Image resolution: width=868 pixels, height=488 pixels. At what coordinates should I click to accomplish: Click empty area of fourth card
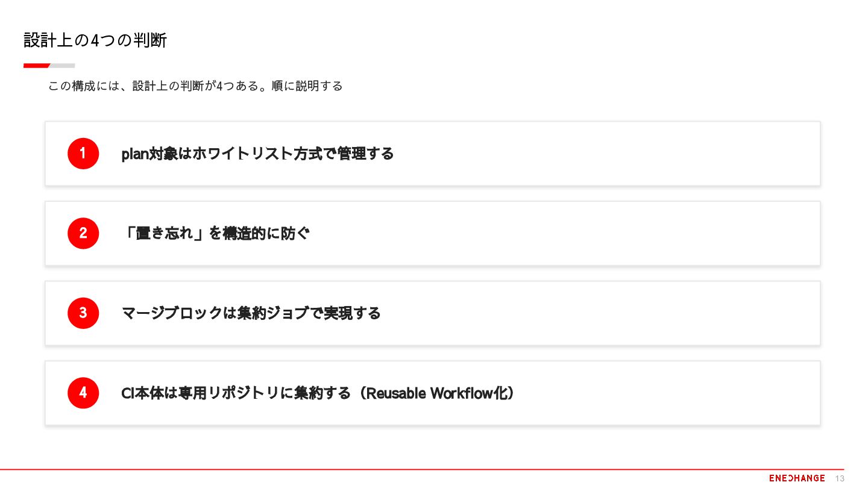click(x=663, y=393)
